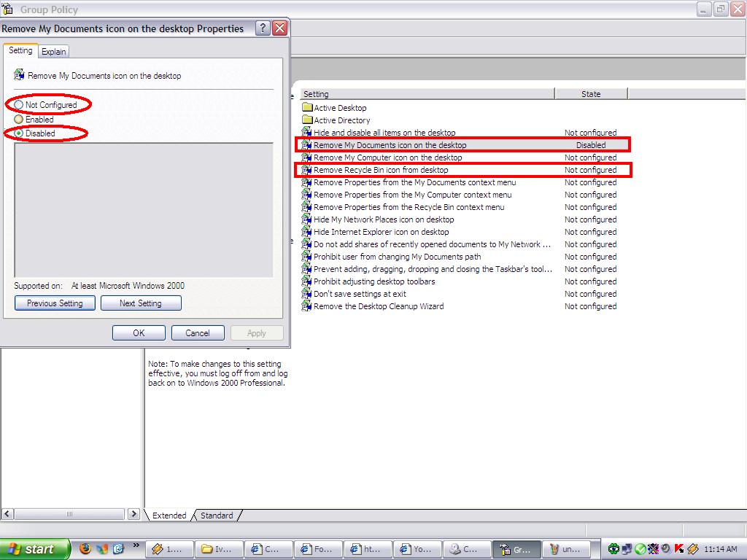Click the right arrow of the tree pane's horizontal scrollbar

click(x=134, y=514)
